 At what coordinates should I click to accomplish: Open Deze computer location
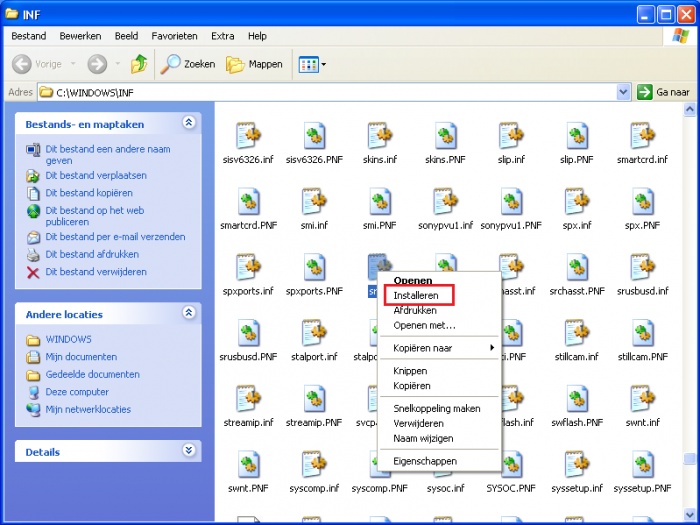(x=77, y=392)
